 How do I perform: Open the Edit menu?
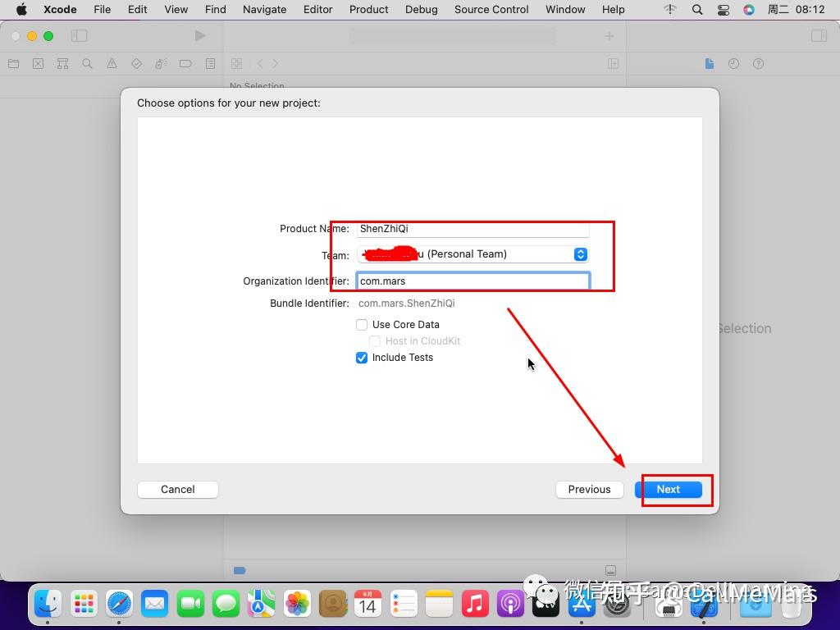point(137,9)
